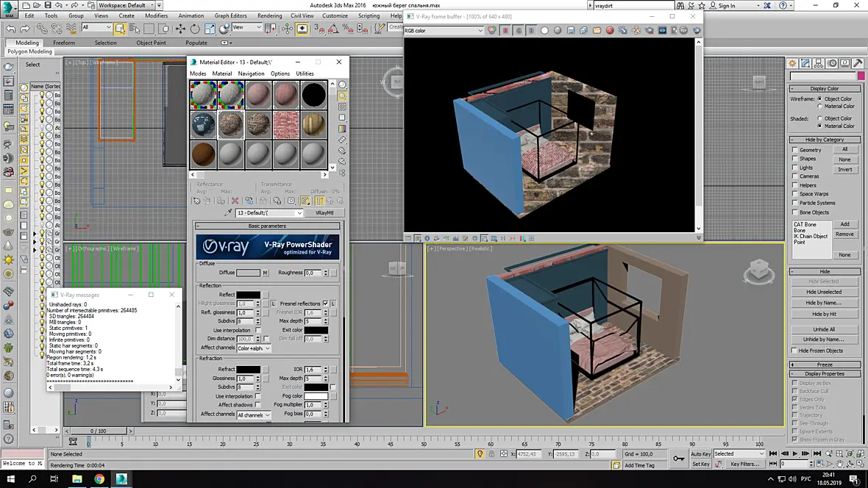Expand the Freeze rollout
Screen dimensions: 868x488
click(x=825, y=365)
